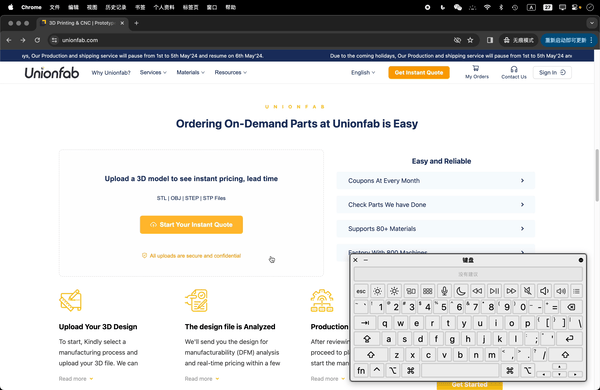Expand Read more under Upload Your 3D Design

pyautogui.click(x=76, y=379)
